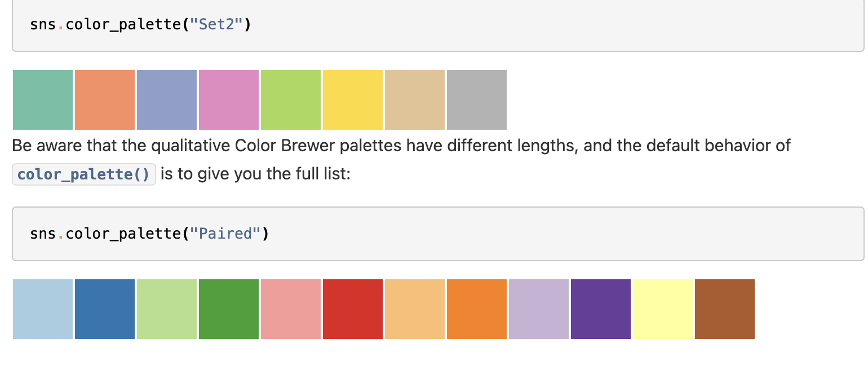The image size is (868, 378).
Task: Select the bright red Paired swatch
Action: 353,309
